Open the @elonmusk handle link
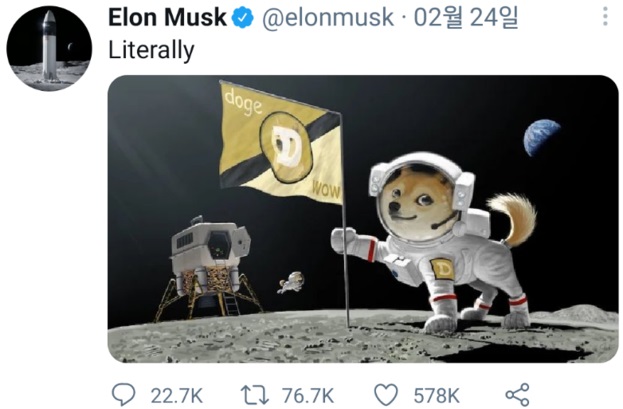 point(327,18)
